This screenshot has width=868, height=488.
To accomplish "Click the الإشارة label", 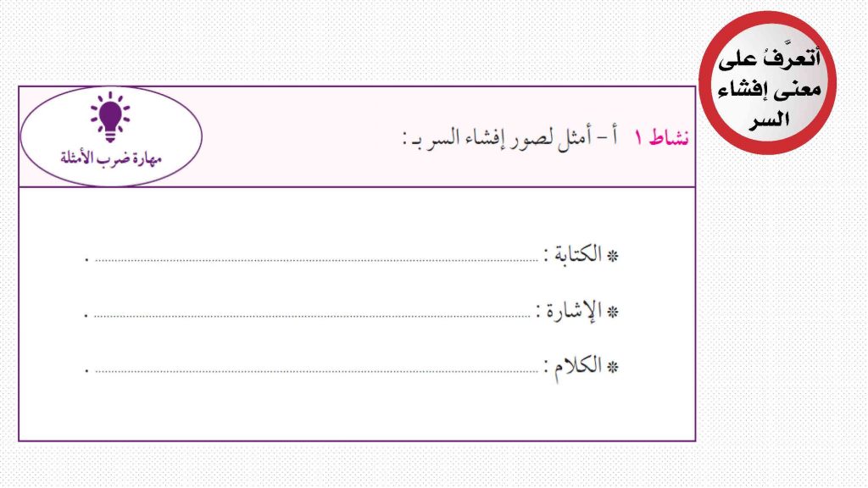I will pyautogui.click(x=574, y=310).
